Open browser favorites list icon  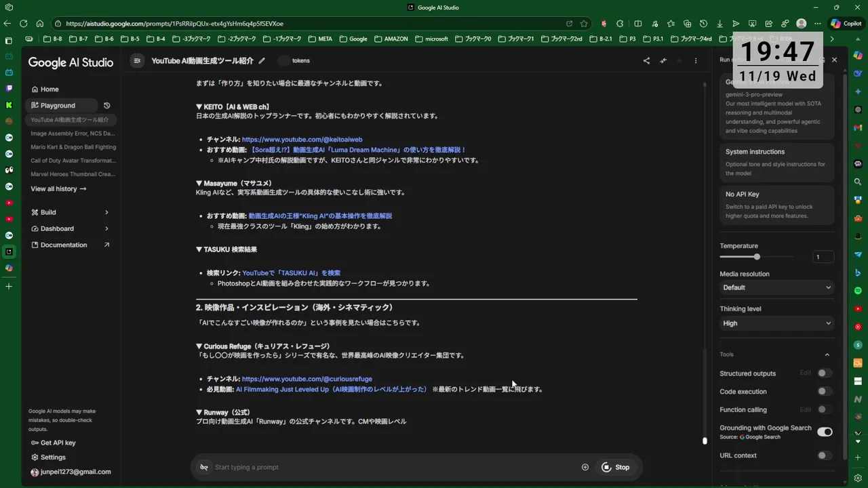(671, 23)
